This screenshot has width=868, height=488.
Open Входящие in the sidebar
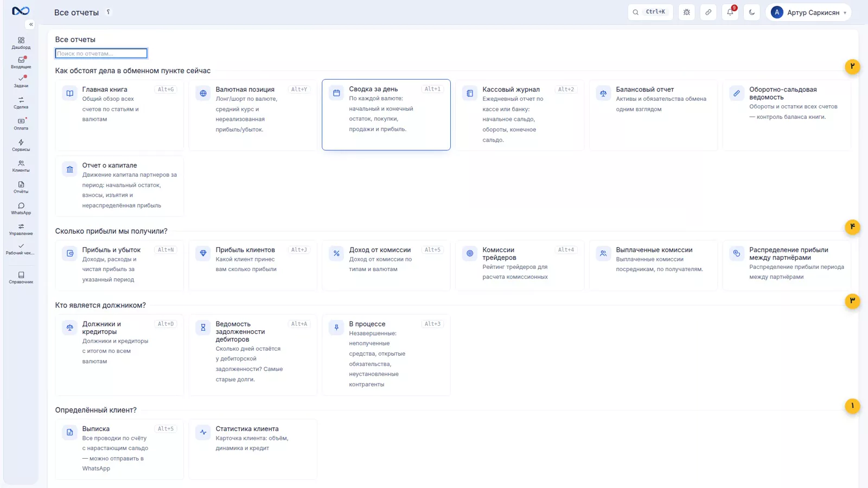pos(21,62)
